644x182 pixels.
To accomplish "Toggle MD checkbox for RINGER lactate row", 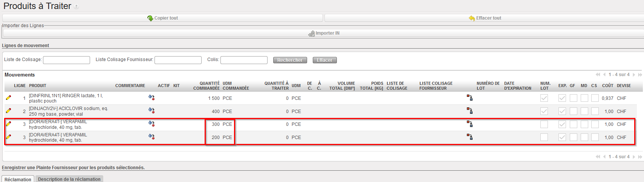I will coord(584,98).
